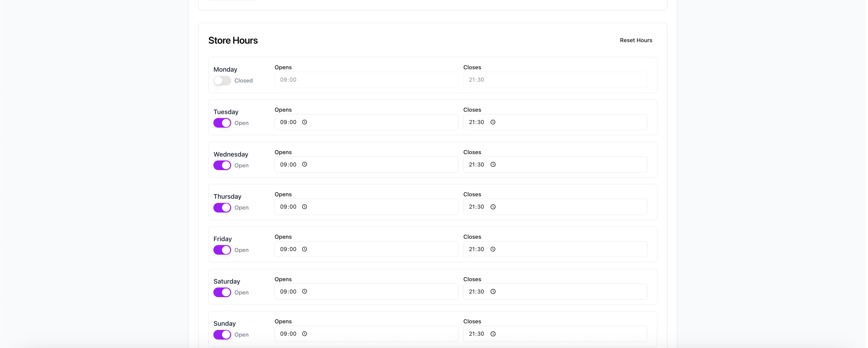This screenshot has width=868, height=348.
Task: Focus the Saturday Opens time input
Action: pos(366,291)
